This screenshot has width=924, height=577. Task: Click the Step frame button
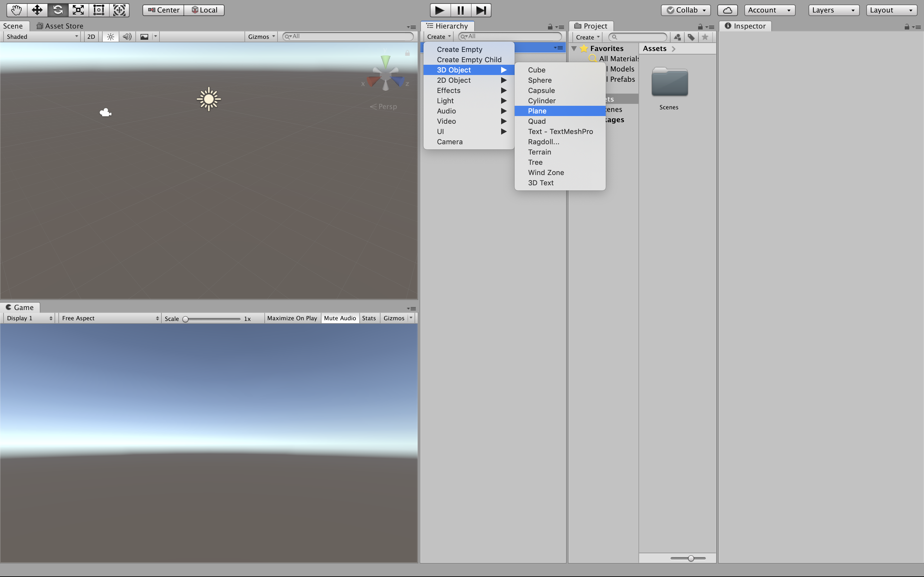tap(481, 10)
